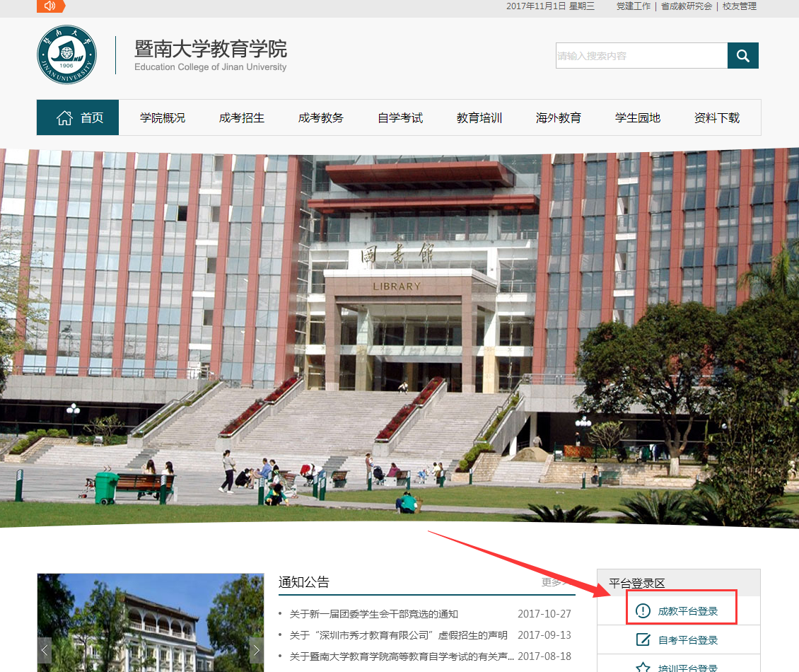The image size is (799, 672).
Task: Open the 首页 navigation tab
Action: tap(78, 117)
